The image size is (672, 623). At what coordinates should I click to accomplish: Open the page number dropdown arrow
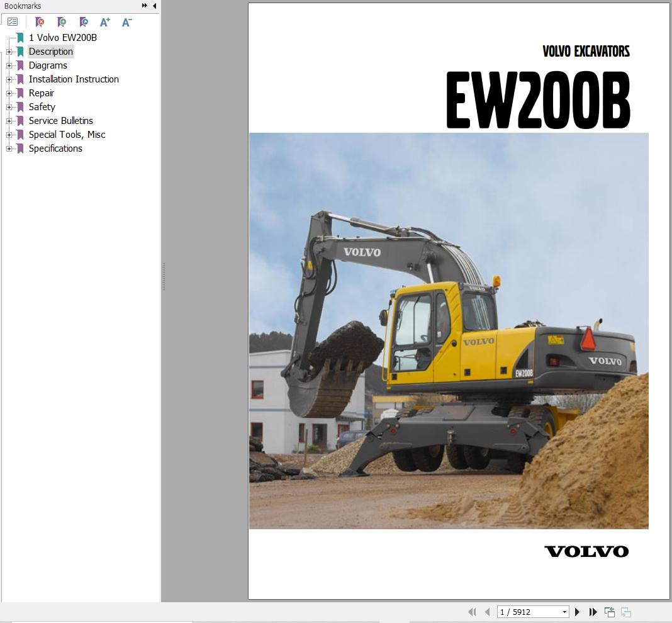565,612
